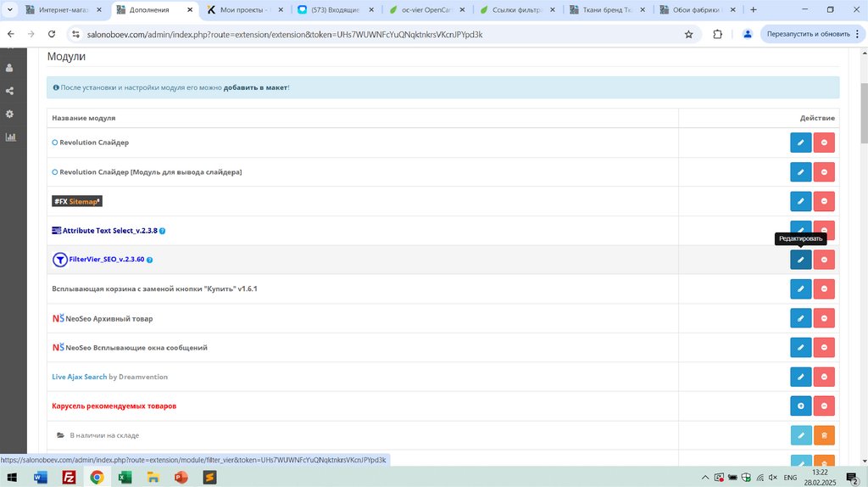Screen dimensions: 868x487
Task: Edit Всплывающая корзина module
Action: click(x=800, y=288)
